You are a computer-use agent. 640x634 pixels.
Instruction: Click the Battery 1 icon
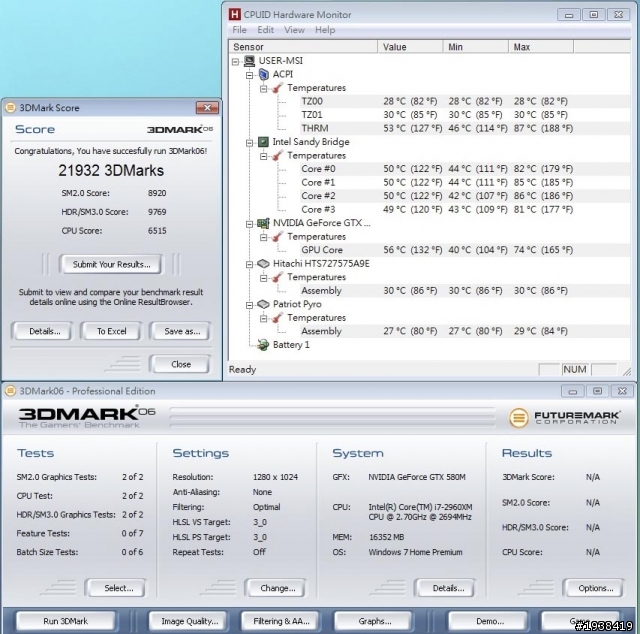tap(263, 345)
